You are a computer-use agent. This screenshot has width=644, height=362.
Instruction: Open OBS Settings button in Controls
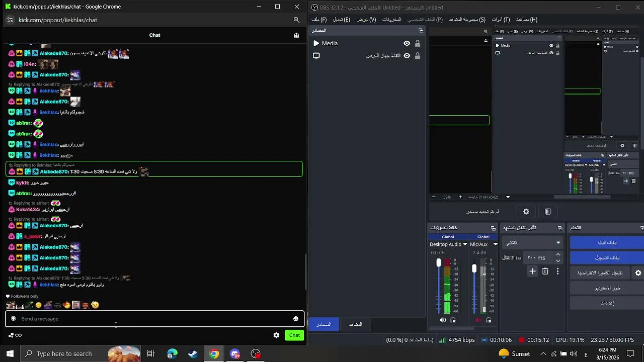coord(607,303)
